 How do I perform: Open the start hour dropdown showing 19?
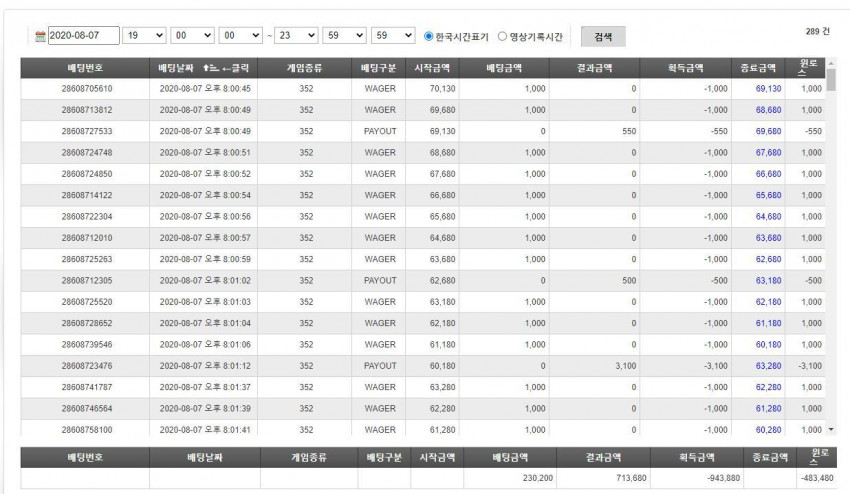144,36
